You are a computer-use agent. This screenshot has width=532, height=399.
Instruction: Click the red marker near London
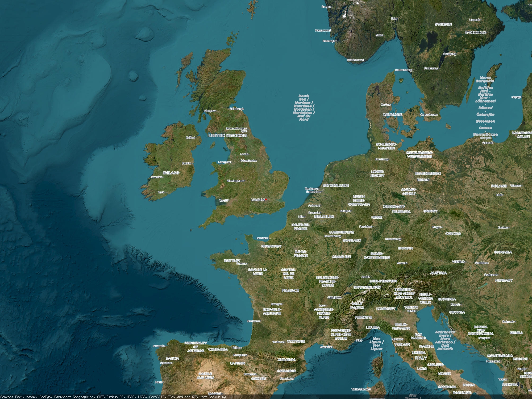coord(266,199)
